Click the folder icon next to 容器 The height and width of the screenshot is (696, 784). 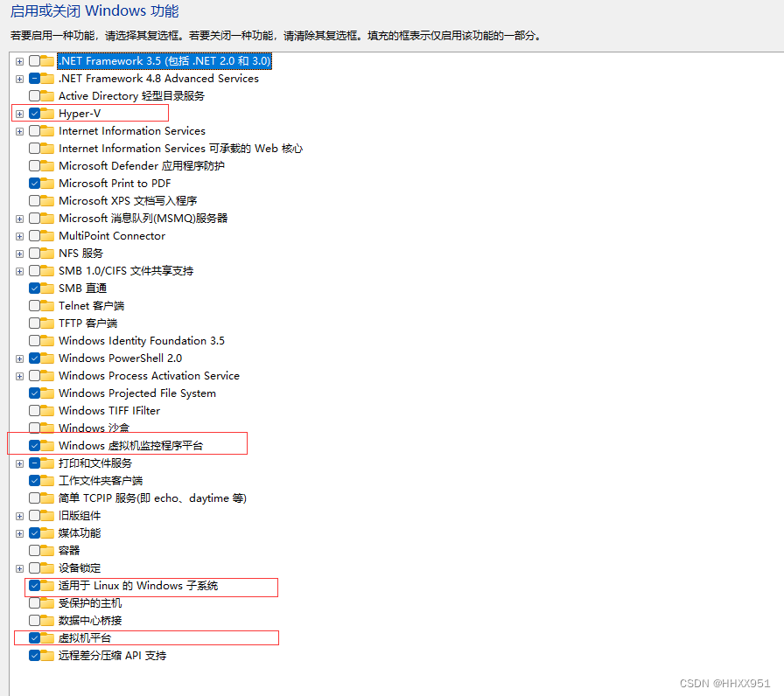coord(45,550)
